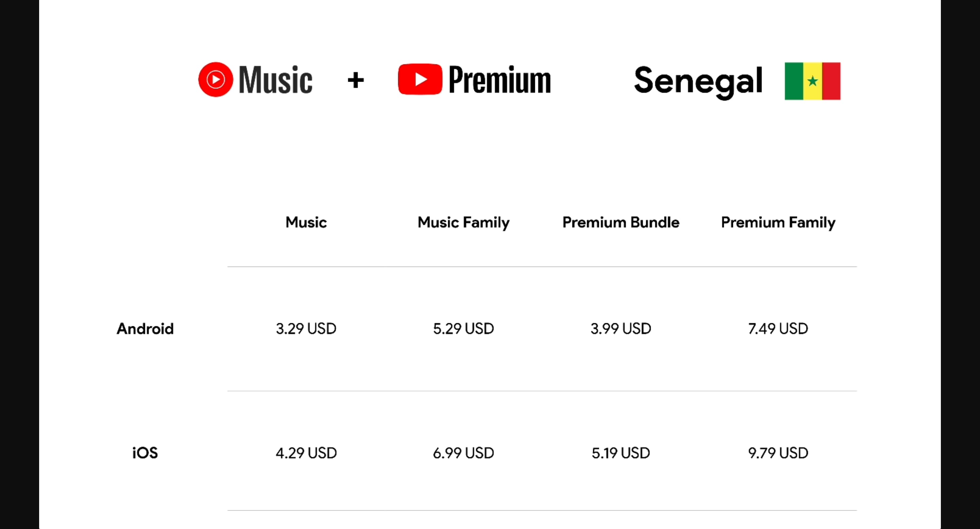Click the 3.29 USD Android Music price
The image size is (980, 529).
[x=306, y=329]
